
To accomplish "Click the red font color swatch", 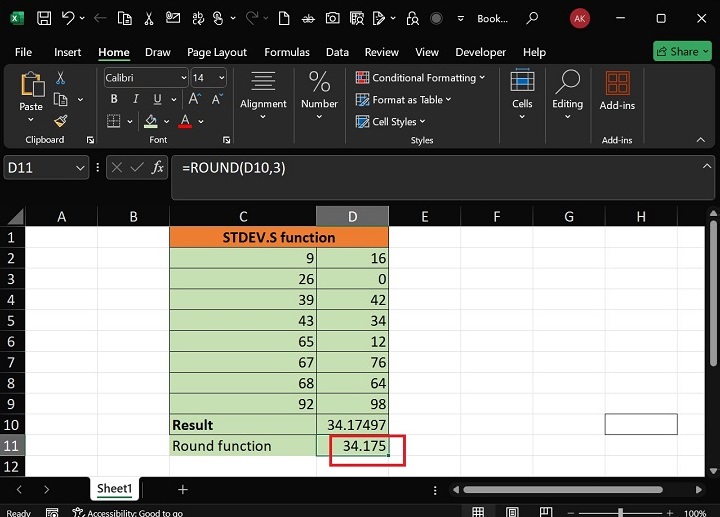I will coord(186,122).
